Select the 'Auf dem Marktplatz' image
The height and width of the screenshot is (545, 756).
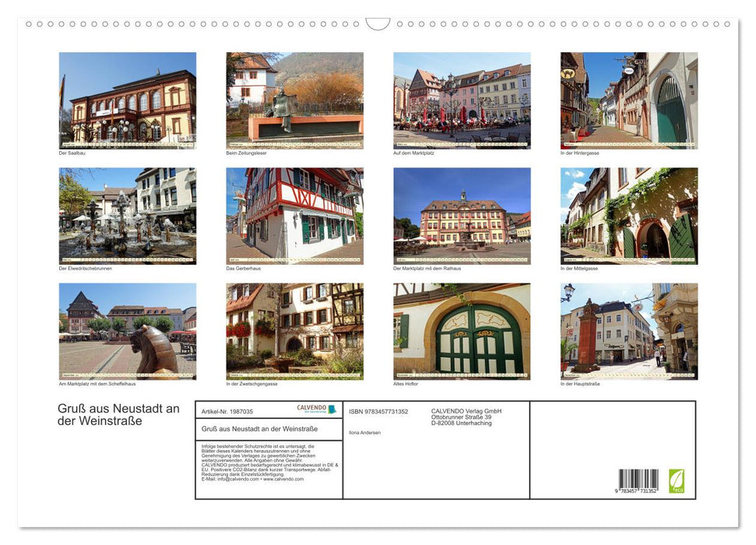pyautogui.click(x=461, y=100)
